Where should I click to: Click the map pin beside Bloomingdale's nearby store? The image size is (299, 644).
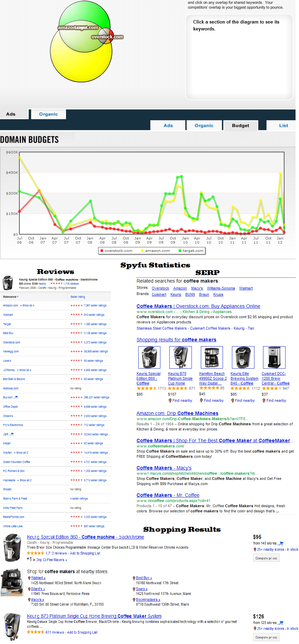tap(134, 600)
